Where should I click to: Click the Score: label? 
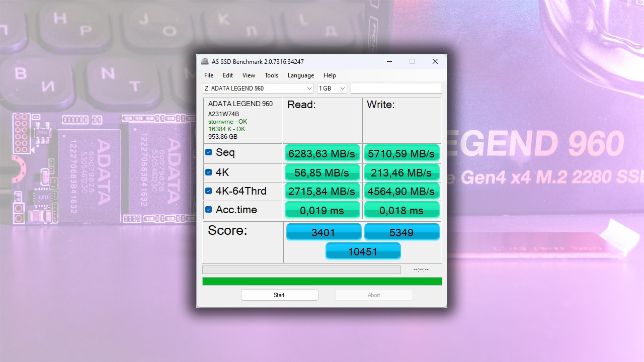tap(227, 230)
